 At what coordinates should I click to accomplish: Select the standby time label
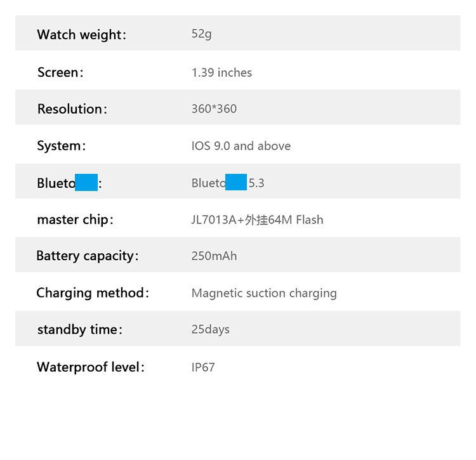79,330
